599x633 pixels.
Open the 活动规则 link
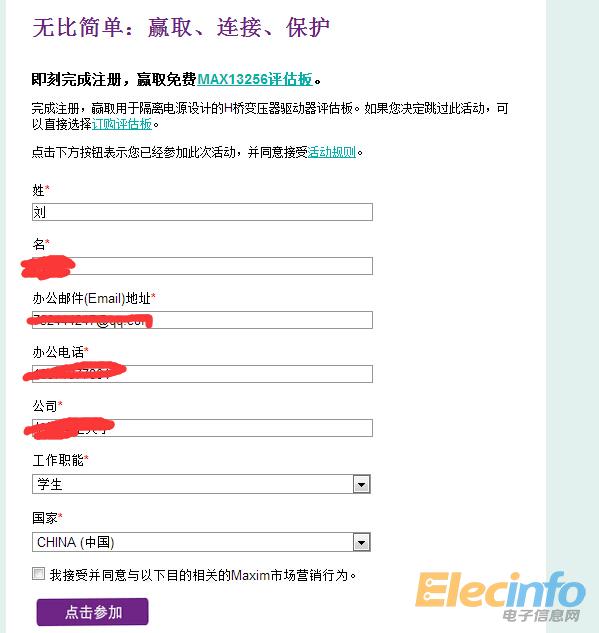332,152
